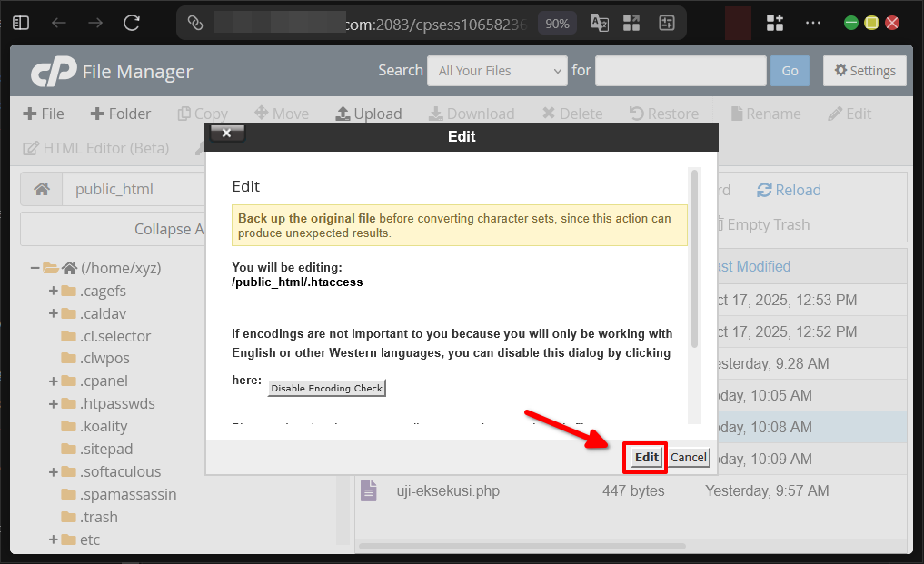Image resolution: width=924 pixels, height=564 pixels.
Task: Reload the file listing
Action: click(x=789, y=190)
